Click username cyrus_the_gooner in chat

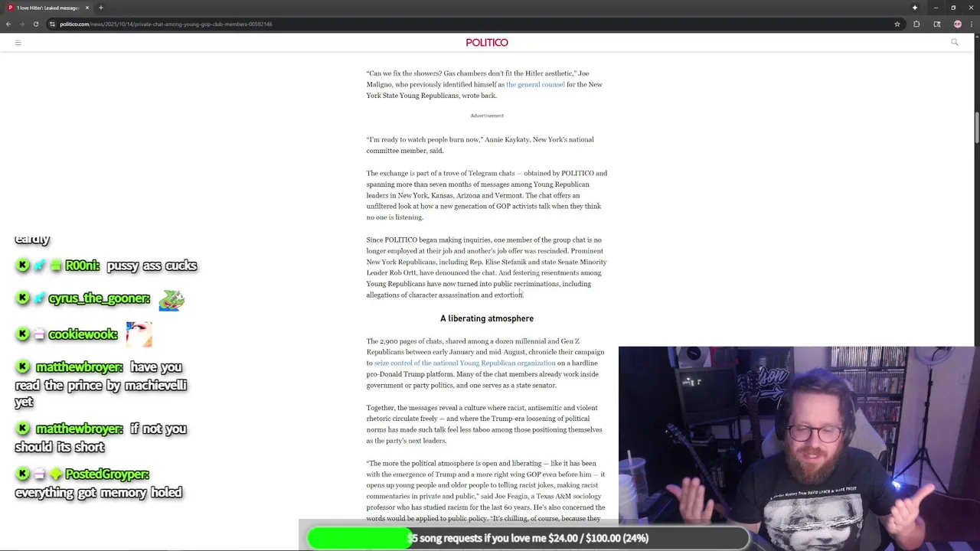tap(100, 298)
